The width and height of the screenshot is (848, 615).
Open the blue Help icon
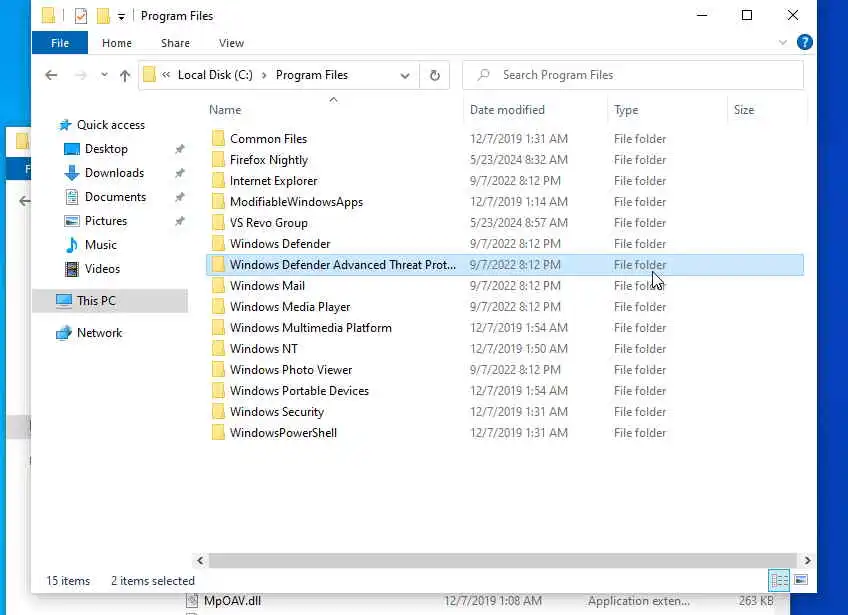tap(804, 42)
